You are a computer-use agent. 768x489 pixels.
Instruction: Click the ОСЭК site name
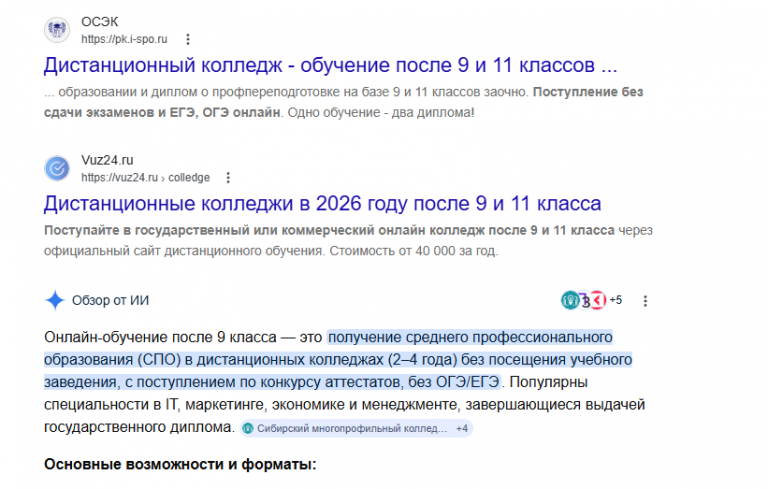[x=99, y=22]
